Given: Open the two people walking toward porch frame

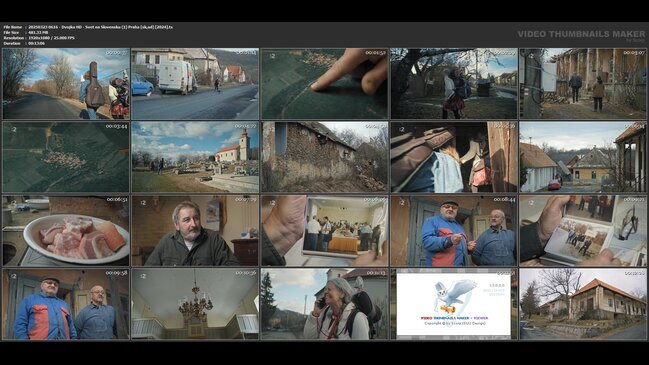Looking at the screenshot, I should (x=583, y=84).
